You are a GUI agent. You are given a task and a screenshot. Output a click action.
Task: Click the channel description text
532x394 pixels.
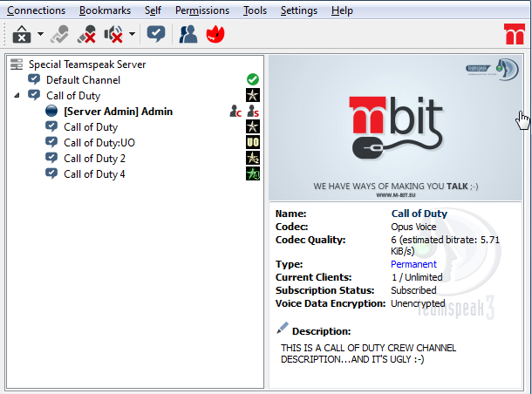coord(368,354)
